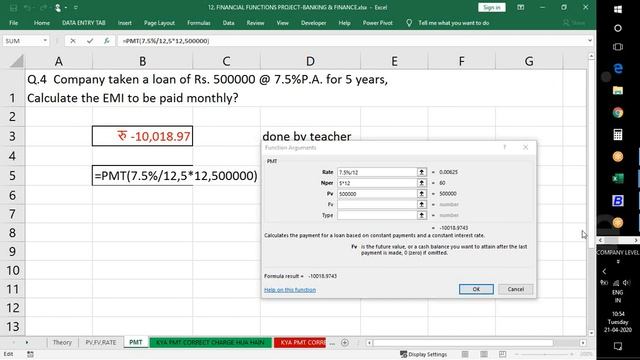Viewport: 640px width, 360px height.
Task: Click the Redo arrow icon
Action: tap(42, 7)
